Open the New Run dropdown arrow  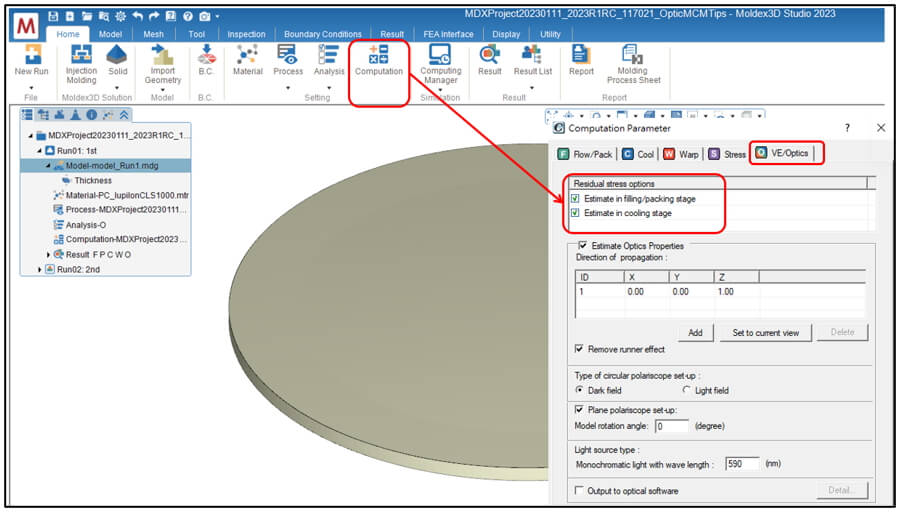[32, 88]
